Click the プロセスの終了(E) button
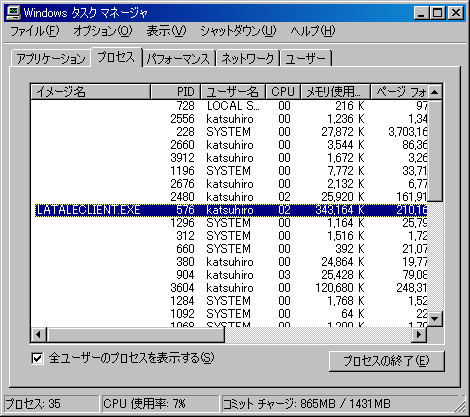 (x=386, y=361)
